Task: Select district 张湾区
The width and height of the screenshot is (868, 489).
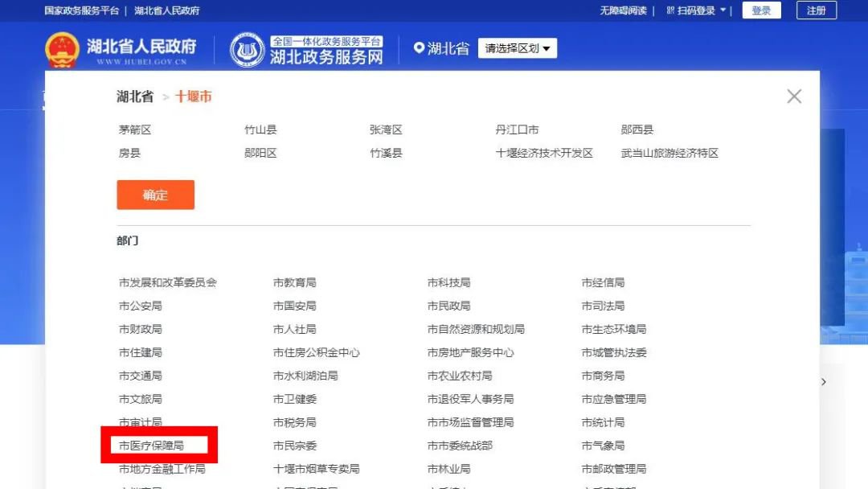Action: 386,129
